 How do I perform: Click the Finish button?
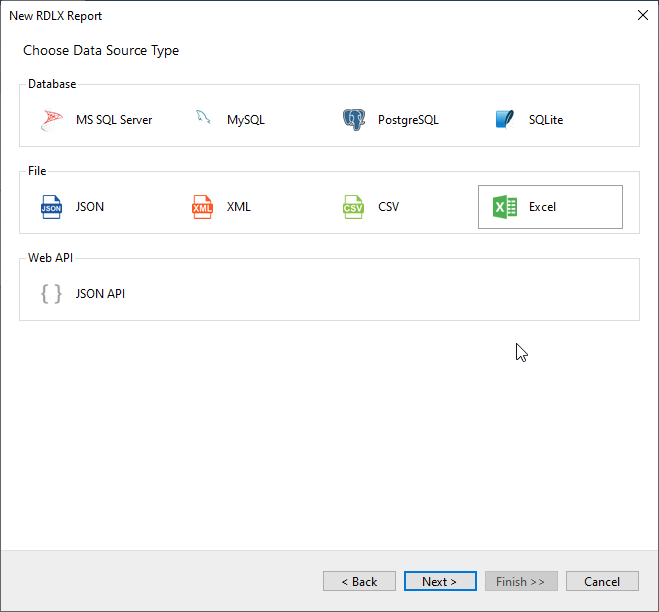point(521,581)
